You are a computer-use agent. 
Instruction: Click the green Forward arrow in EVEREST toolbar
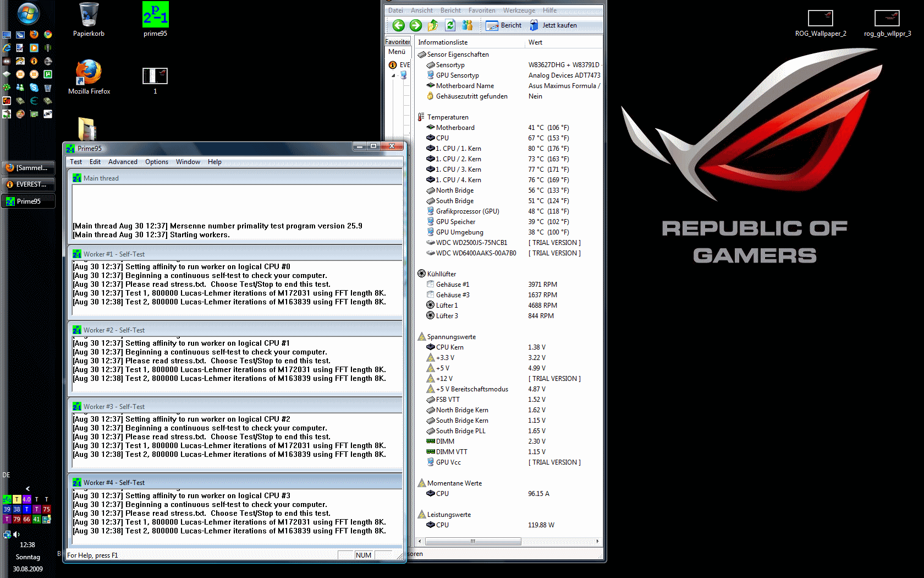(416, 25)
